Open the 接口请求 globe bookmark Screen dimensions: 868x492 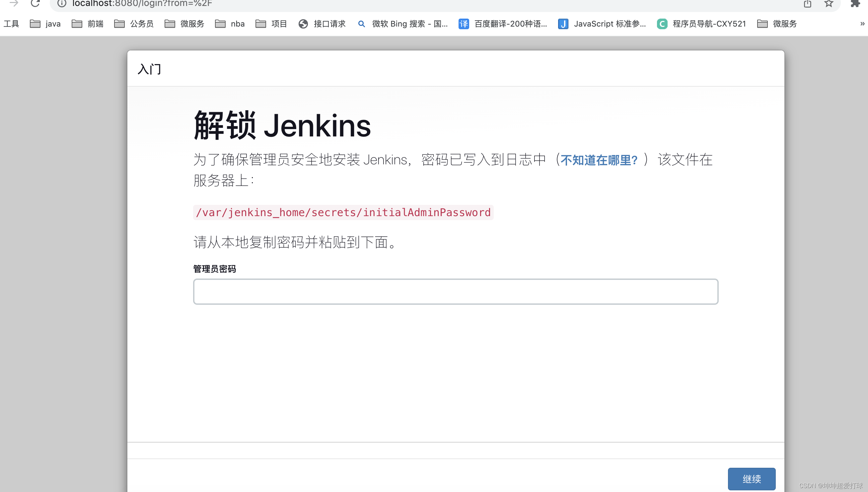[x=322, y=24]
